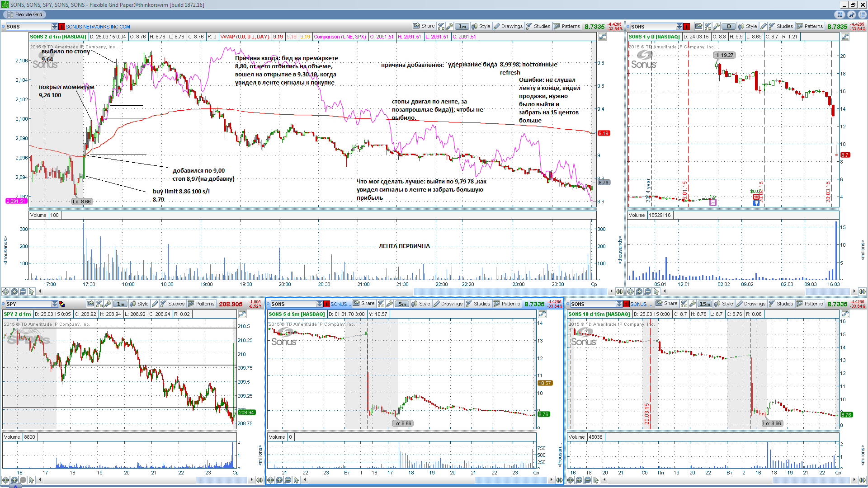This screenshot has width=868, height=488.
Task: Open drawings pencil icon in daily SONS chart
Action: [764, 26]
